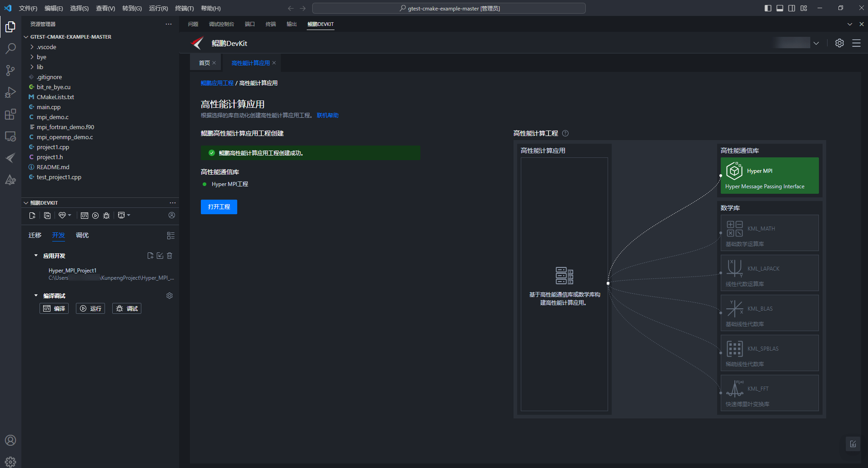The height and width of the screenshot is (468, 868).
Task: Select the Hyper MPI library card
Action: (x=770, y=176)
